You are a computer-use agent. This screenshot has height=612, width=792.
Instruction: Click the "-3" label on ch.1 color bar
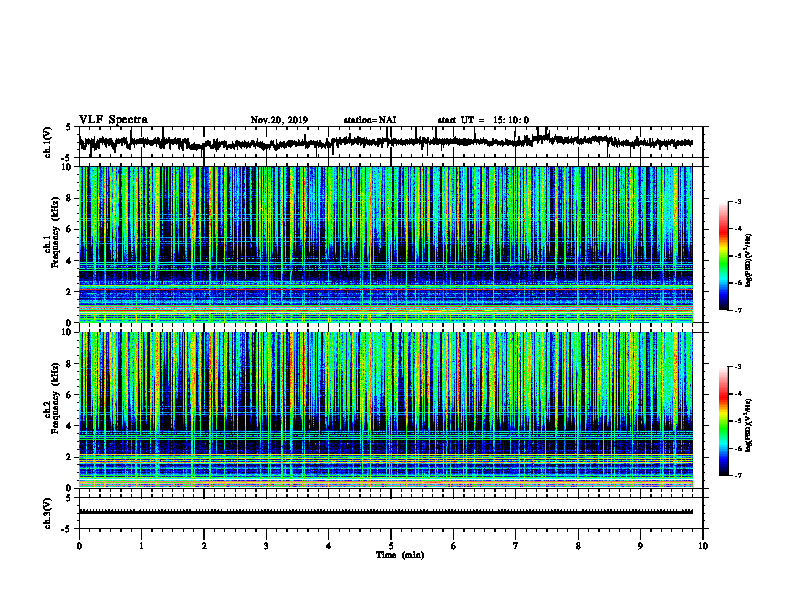(x=737, y=201)
